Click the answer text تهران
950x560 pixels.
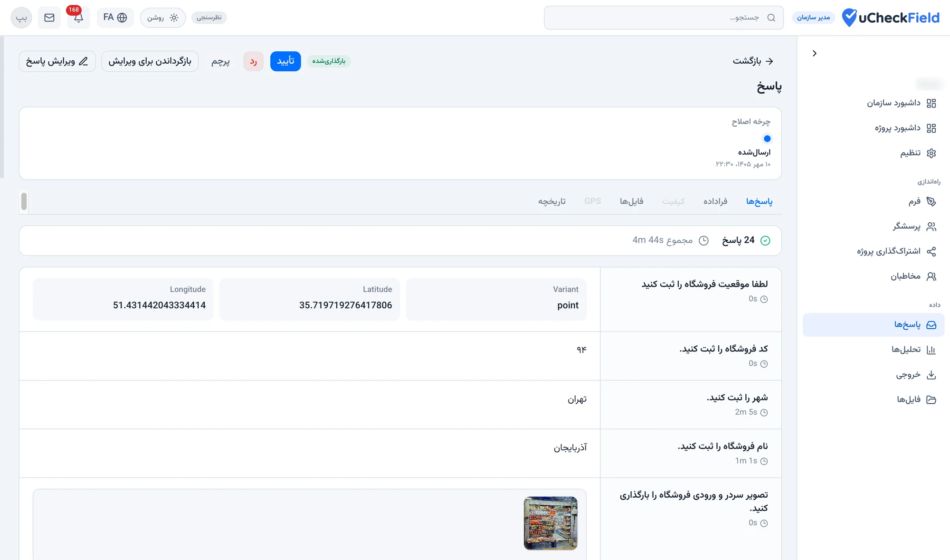577,399
